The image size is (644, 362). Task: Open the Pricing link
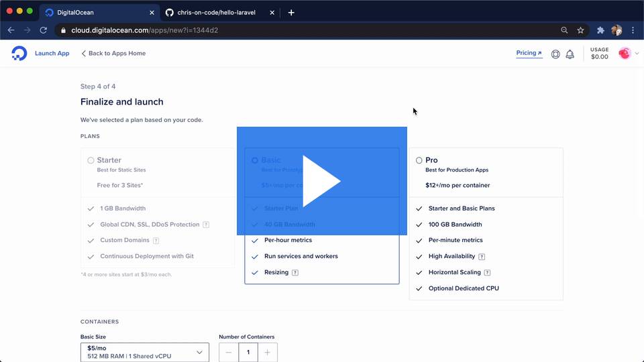tap(529, 53)
